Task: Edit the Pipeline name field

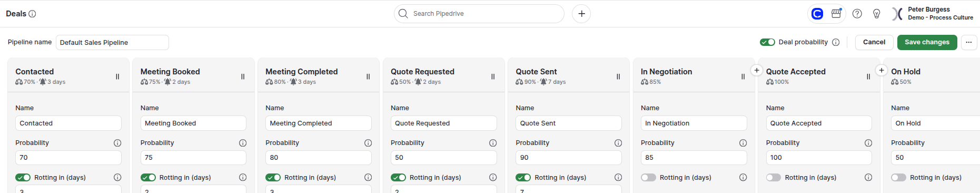Action: tap(112, 42)
